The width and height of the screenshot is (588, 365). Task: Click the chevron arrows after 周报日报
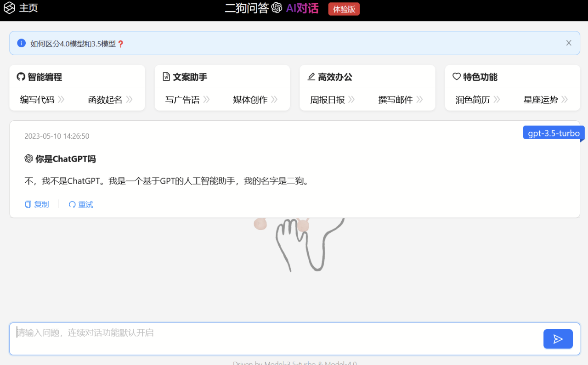coord(351,100)
